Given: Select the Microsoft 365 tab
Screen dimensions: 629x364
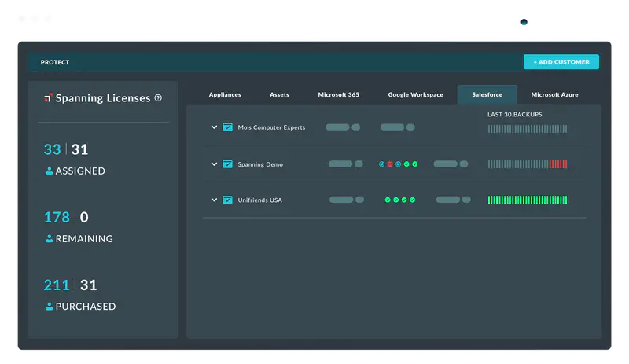Looking at the screenshot, I should (338, 94).
